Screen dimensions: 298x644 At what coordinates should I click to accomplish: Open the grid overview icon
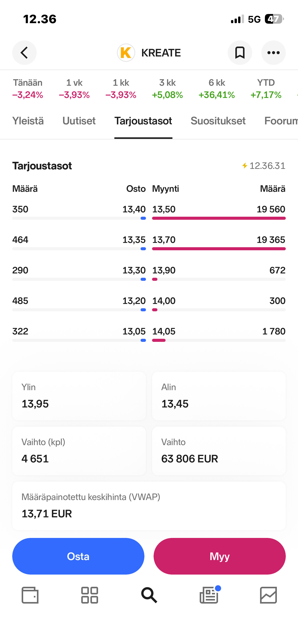click(x=89, y=595)
